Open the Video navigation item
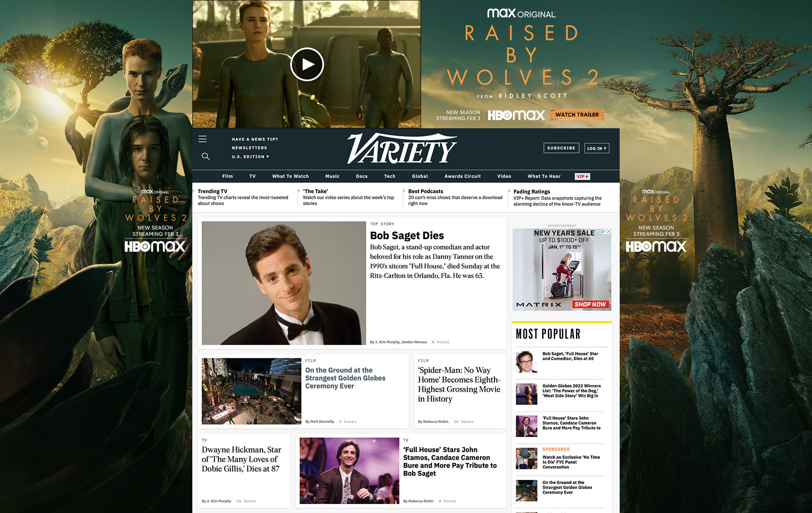Viewport: 812px width, 513px height. pos(504,176)
